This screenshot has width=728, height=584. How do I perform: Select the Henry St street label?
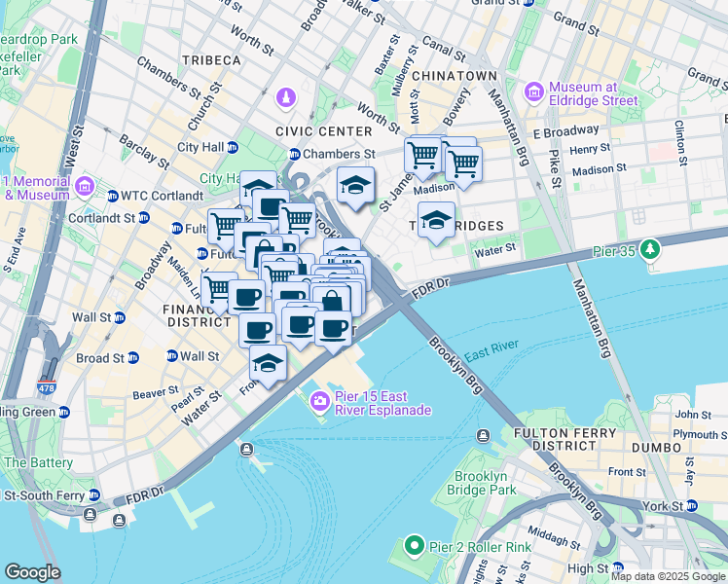(x=590, y=149)
